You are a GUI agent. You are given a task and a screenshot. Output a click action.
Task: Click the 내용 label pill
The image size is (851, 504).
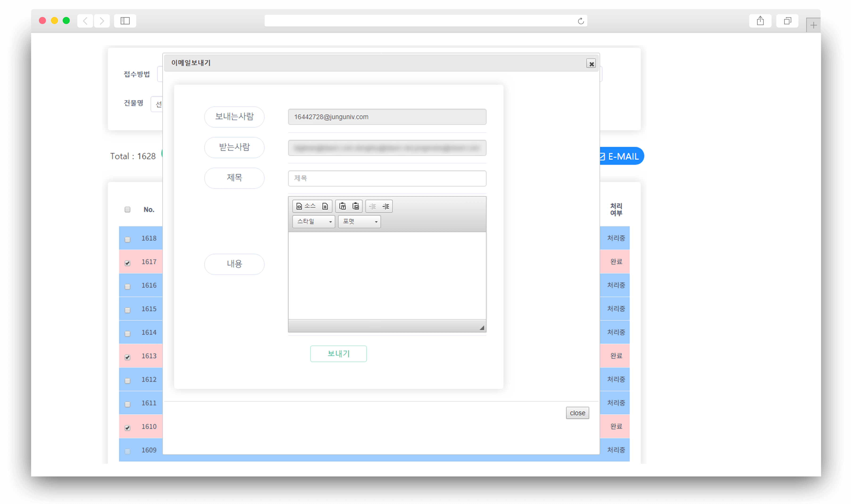(x=234, y=264)
